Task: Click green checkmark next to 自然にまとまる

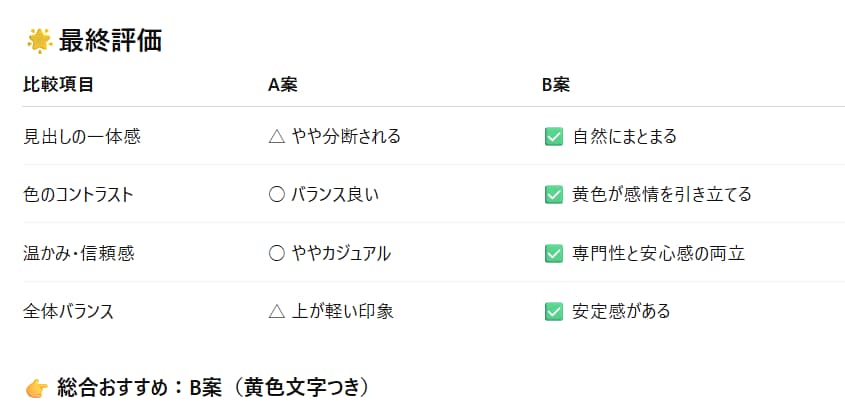Action: pyautogui.click(x=553, y=136)
